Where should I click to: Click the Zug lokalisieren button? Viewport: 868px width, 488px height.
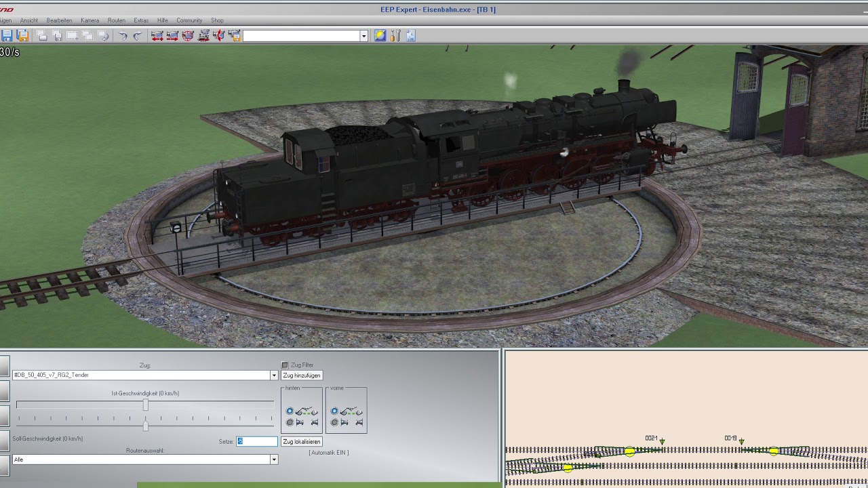pyautogui.click(x=302, y=441)
